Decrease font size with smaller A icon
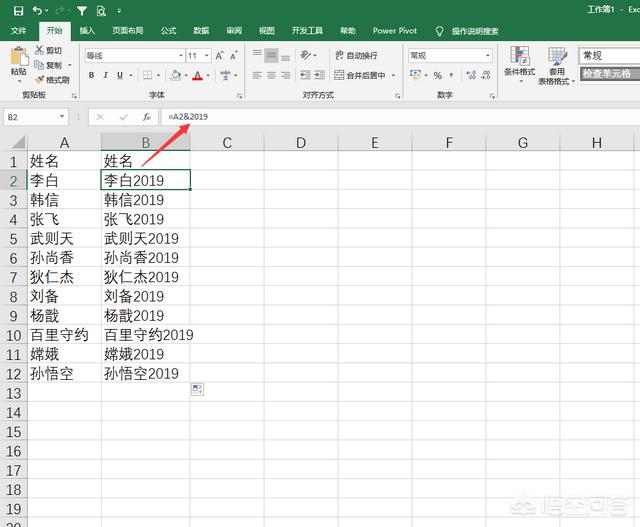This screenshot has width=640, height=527. pyautogui.click(x=233, y=56)
